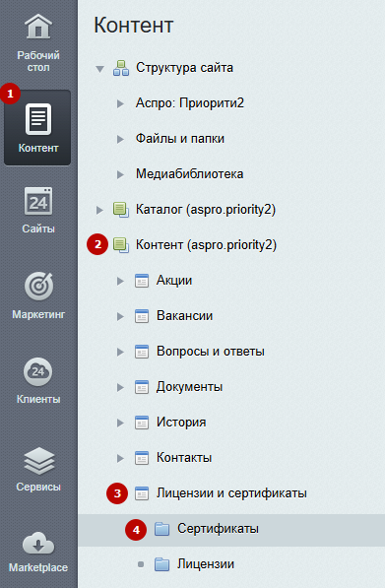Open the История list
The image size is (385, 588).
pyautogui.click(x=181, y=423)
